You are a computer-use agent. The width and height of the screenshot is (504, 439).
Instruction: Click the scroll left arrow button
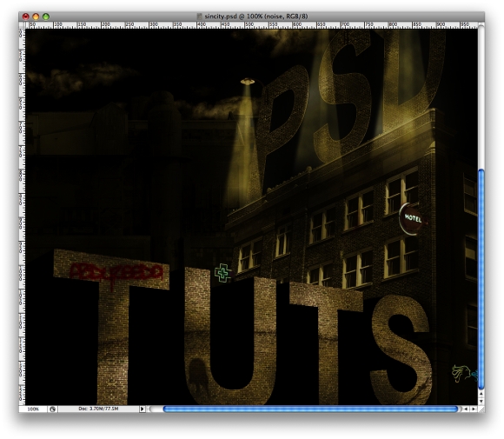[466, 409]
